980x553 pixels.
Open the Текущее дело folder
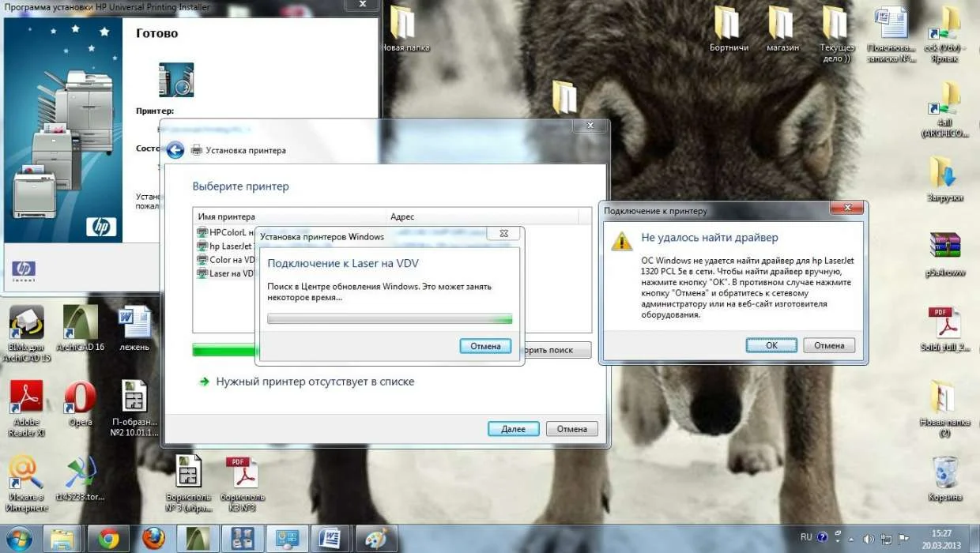click(x=836, y=35)
